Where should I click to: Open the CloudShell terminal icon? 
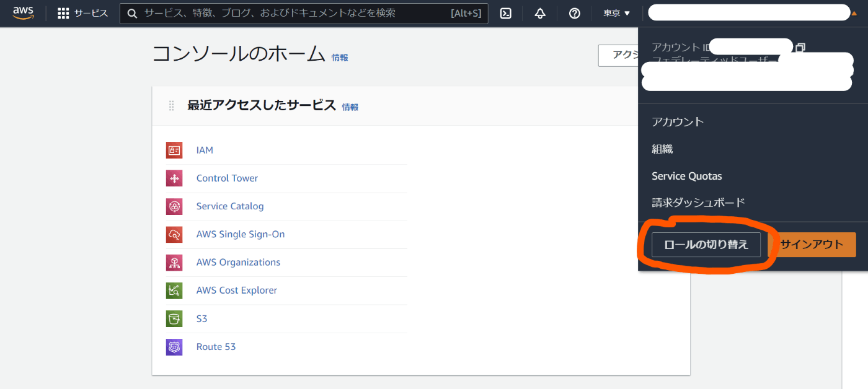(506, 13)
